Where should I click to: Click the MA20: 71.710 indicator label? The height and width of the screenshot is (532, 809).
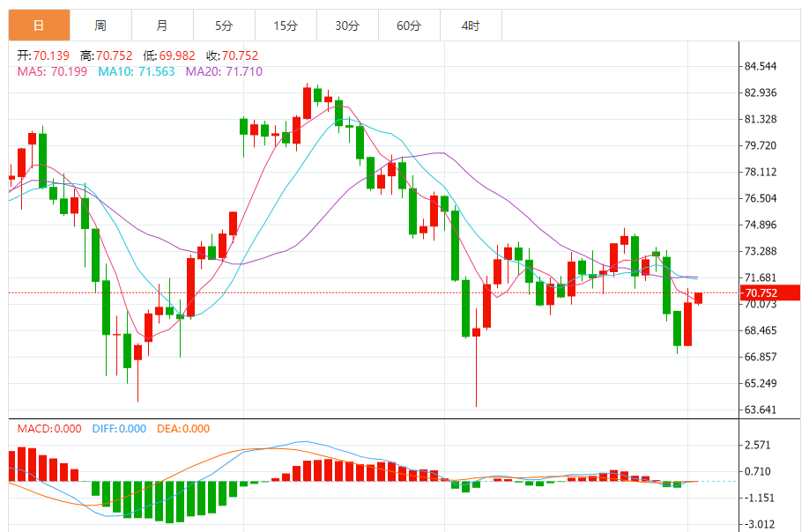[224, 71]
